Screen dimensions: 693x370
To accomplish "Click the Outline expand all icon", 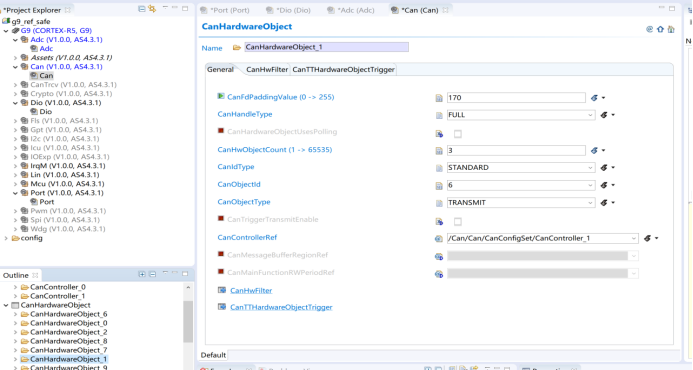I will pos(142,275).
